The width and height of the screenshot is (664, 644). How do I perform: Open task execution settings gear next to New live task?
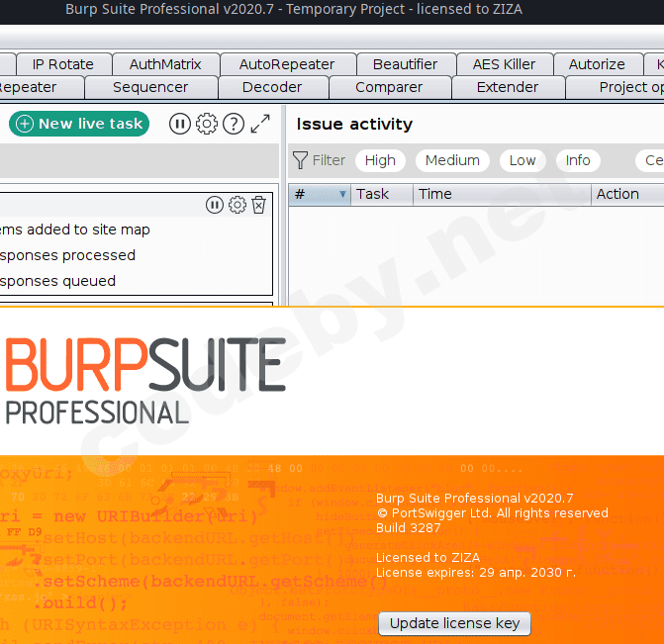207,124
